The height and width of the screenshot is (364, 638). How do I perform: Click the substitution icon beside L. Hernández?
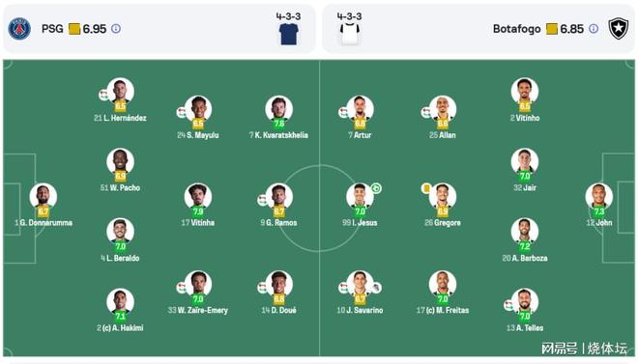103,95
